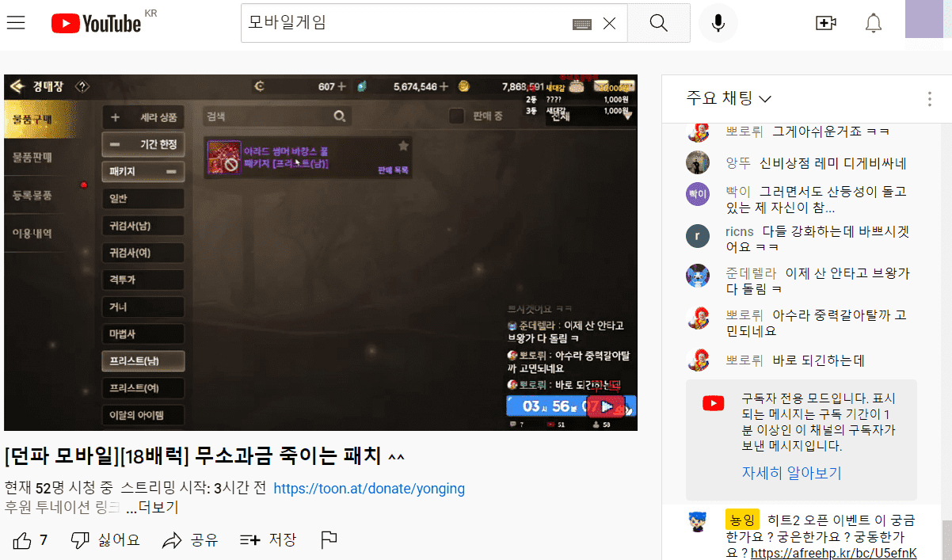
Task: Click the 준데렐라 chat avatar
Action: [x=697, y=276]
